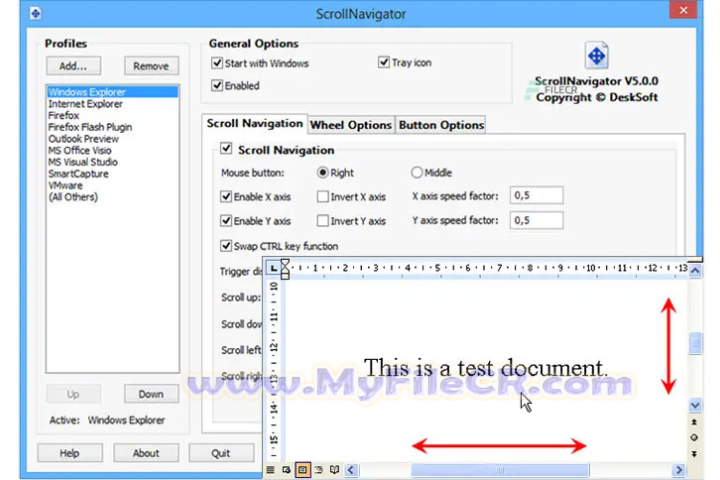Click the document horizontal scrollbar thumb
Image resolution: width=720 pixels, height=480 pixels.
[x=500, y=470]
